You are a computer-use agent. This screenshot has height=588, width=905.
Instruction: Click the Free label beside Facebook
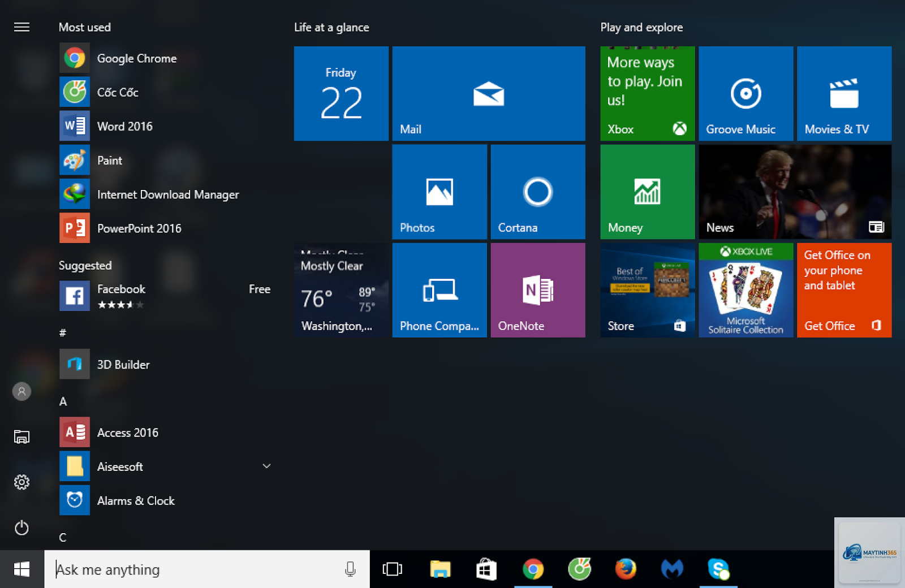tap(260, 289)
